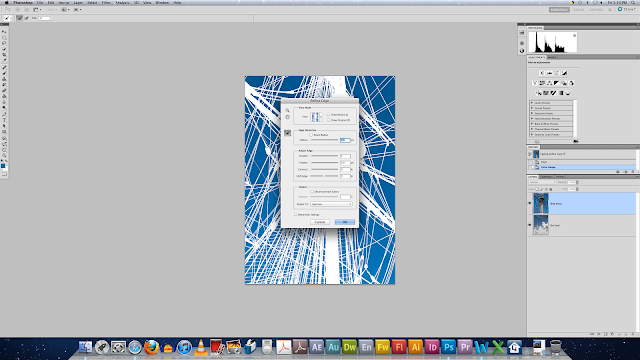This screenshot has height=360, width=640.
Task: Select the Zoom tool in the toolbox
Action: [4, 156]
